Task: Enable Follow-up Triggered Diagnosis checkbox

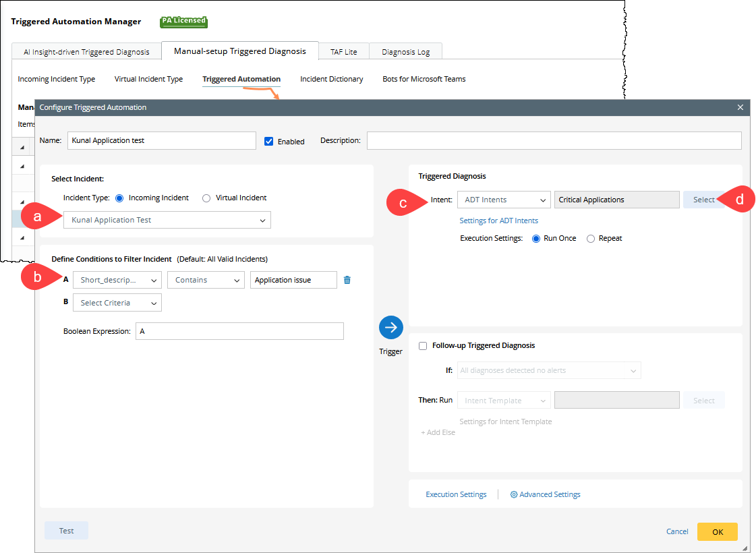Action: point(423,345)
